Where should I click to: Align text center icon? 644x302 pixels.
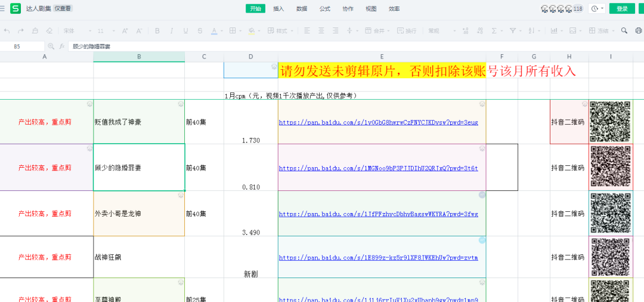321,31
